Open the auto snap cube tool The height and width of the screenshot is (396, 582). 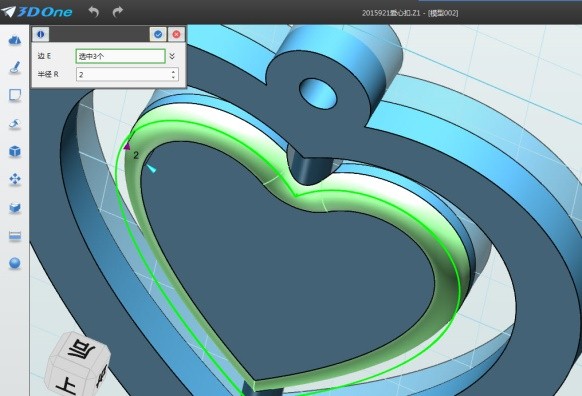15,207
